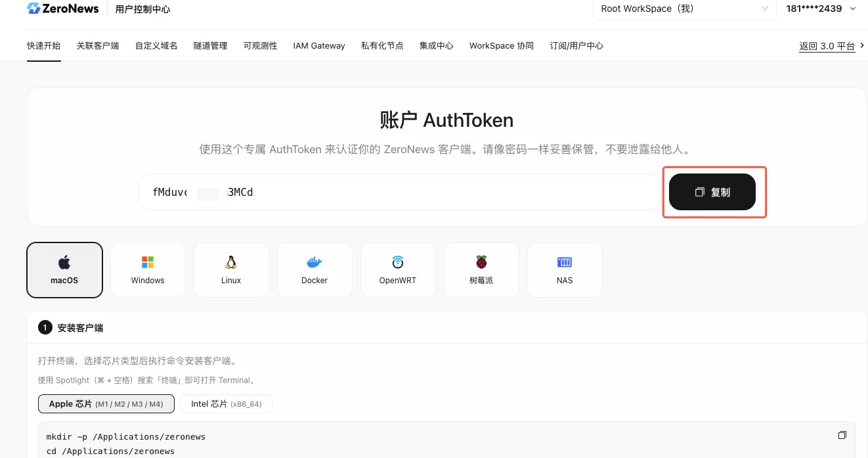Open the 快速开始 tab
Viewport: 868px width, 458px height.
pyautogui.click(x=44, y=46)
